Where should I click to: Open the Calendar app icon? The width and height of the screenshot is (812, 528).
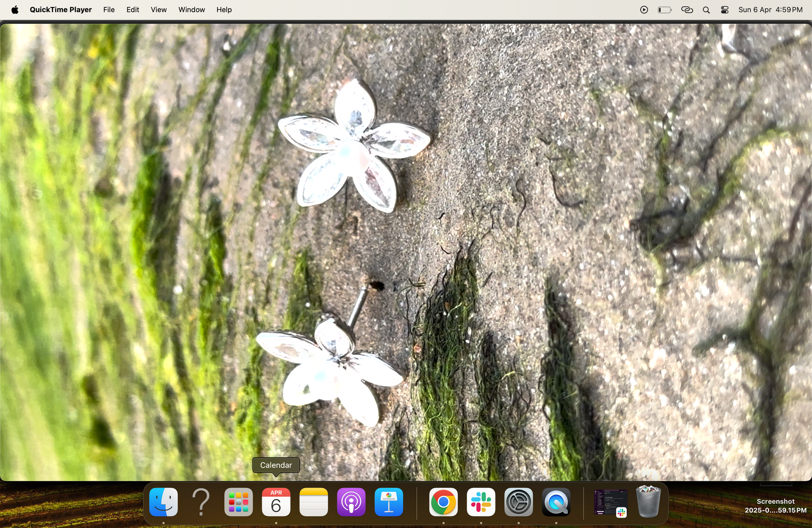click(x=276, y=502)
